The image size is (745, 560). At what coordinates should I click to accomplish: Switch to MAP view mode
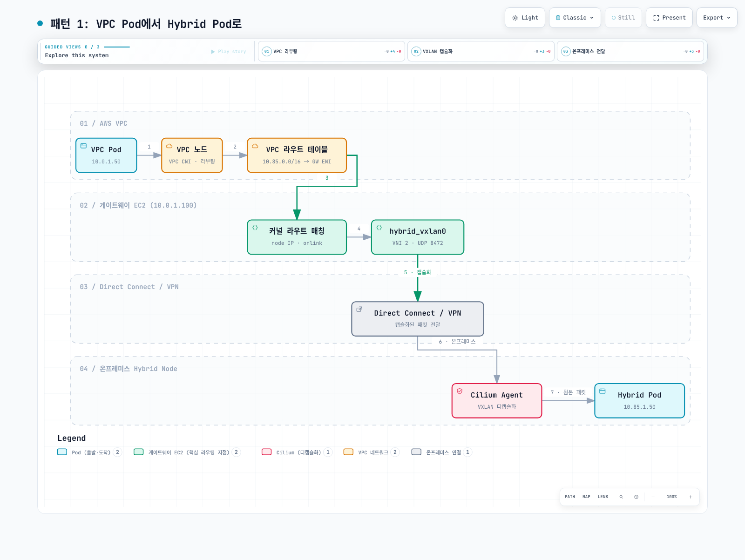(x=586, y=497)
